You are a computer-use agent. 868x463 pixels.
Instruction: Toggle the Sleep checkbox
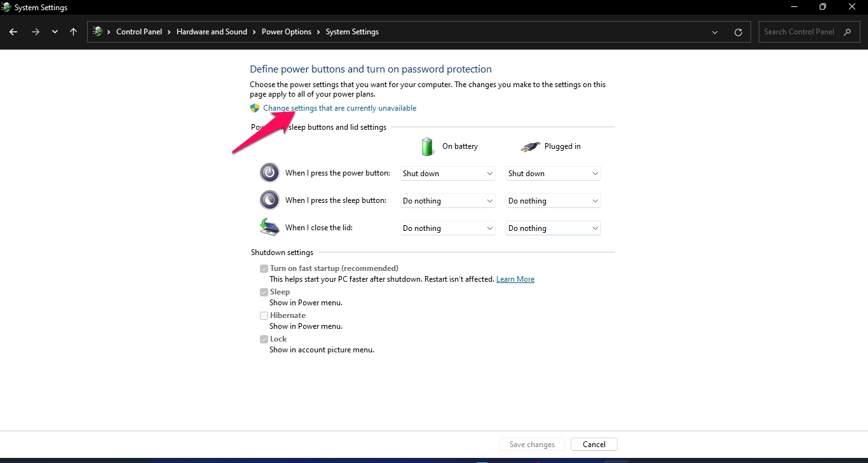pyautogui.click(x=264, y=293)
